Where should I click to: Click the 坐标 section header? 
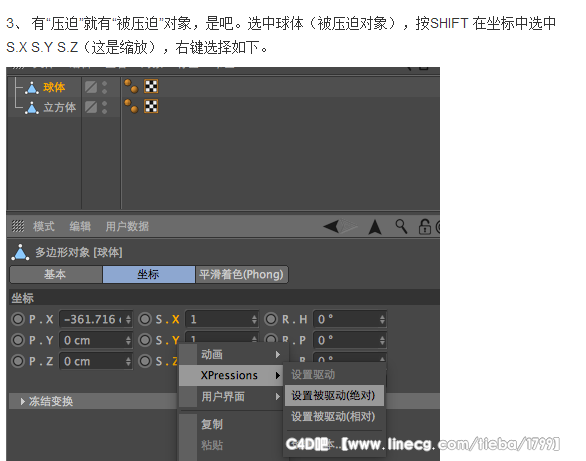click(x=224, y=298)
